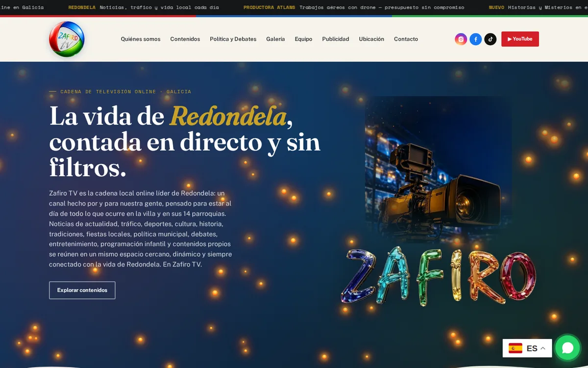Open the green chat widget bubble
The image size is (588, 368).
pyautogui.click(x=567, y=348)
